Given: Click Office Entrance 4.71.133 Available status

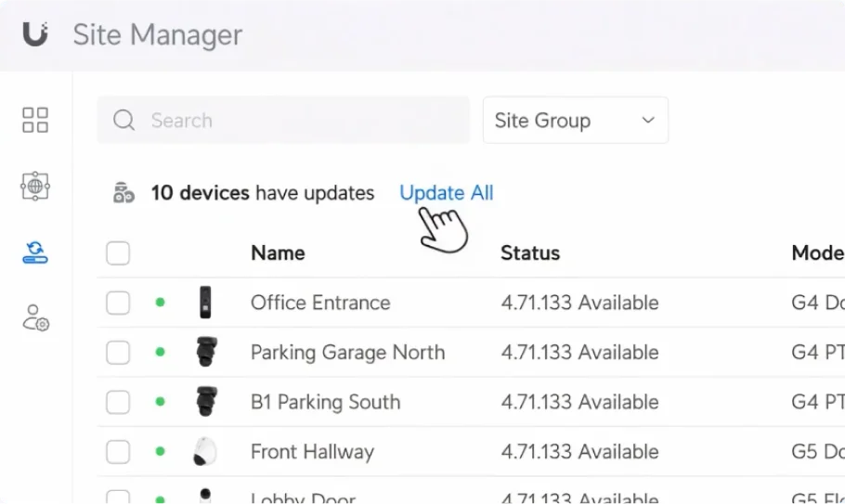Looking at the screenshot, I should tap(579, 303).
